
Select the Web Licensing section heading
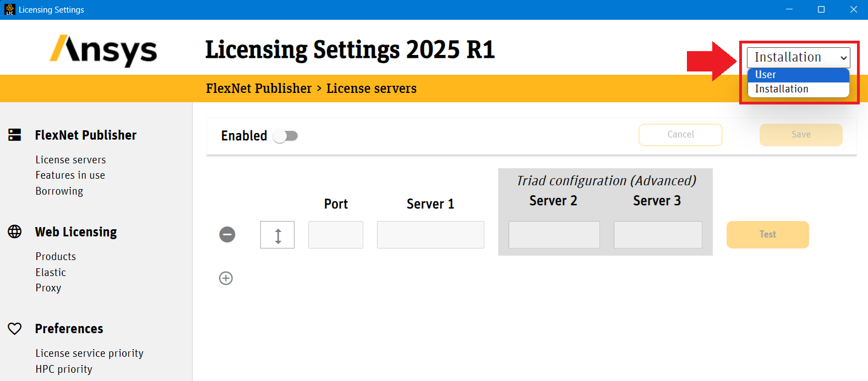(76, 232)
